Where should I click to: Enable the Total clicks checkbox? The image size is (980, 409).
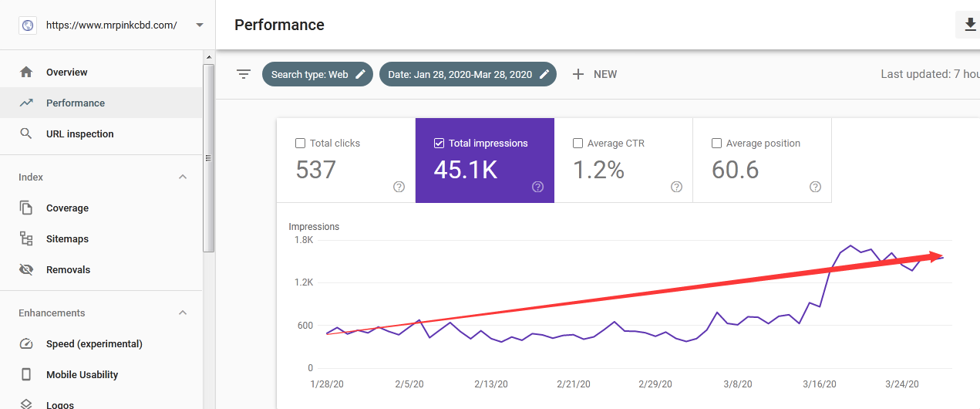[x=301, y=143]
